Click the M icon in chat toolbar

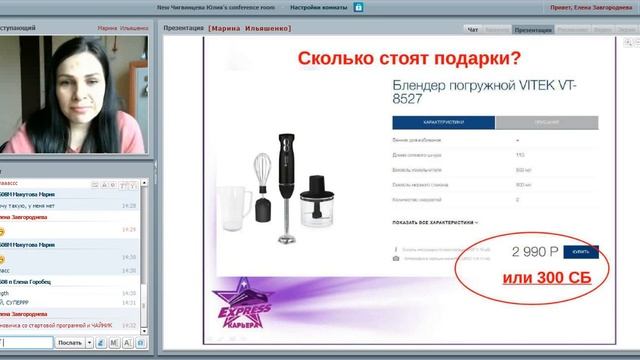click(x=114, y=343)
